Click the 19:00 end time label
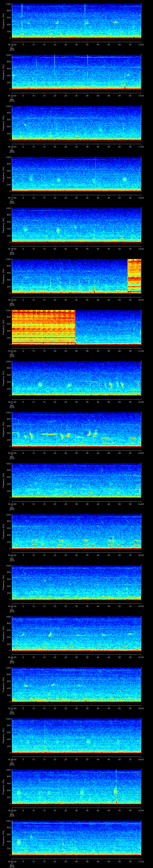This screenshot has width=153, height=868. (141, 249)
